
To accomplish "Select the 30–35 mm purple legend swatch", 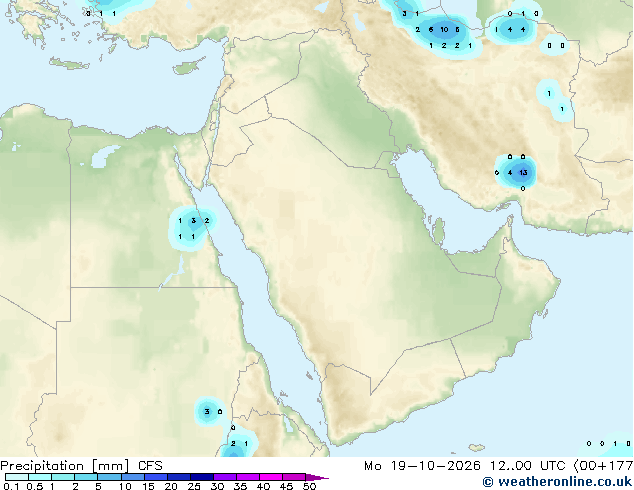I will [x=224, y=477].
